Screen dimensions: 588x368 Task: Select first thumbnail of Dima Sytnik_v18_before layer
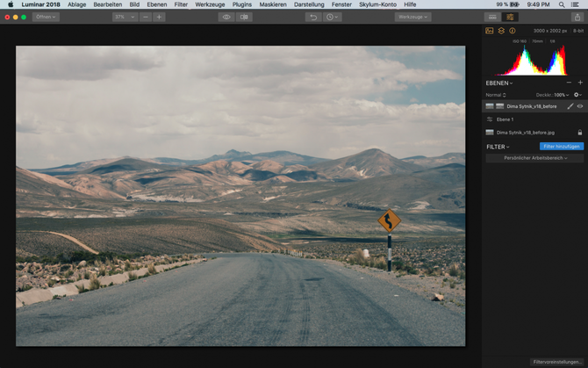[x=490, y=106]
